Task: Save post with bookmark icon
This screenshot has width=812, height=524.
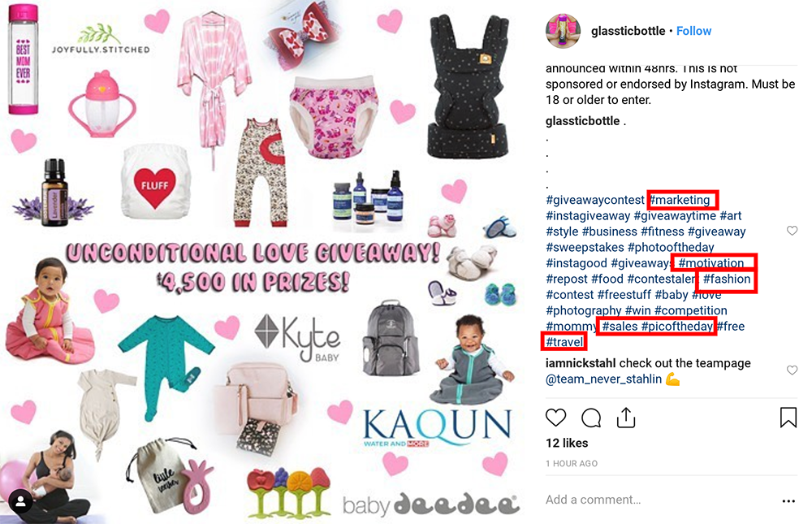Action: 788,418
